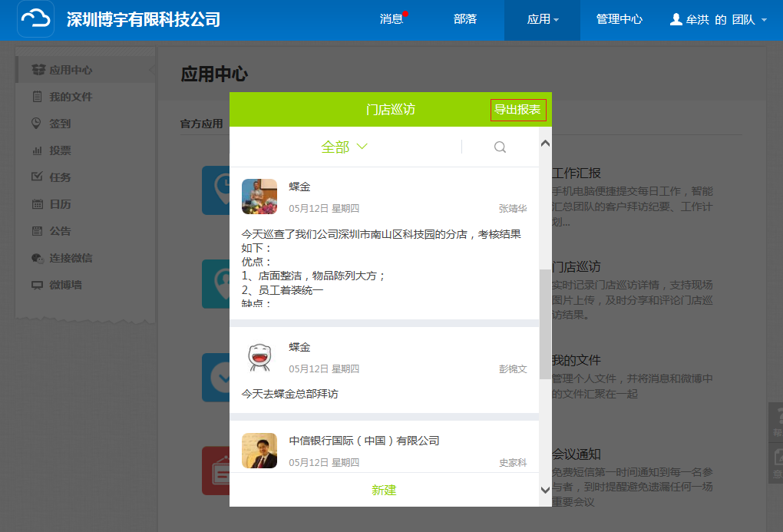The width and height of the screenshot is (783, 532).
Task: Open 投票 voting in sidebar
Action: tap(59, 150)
